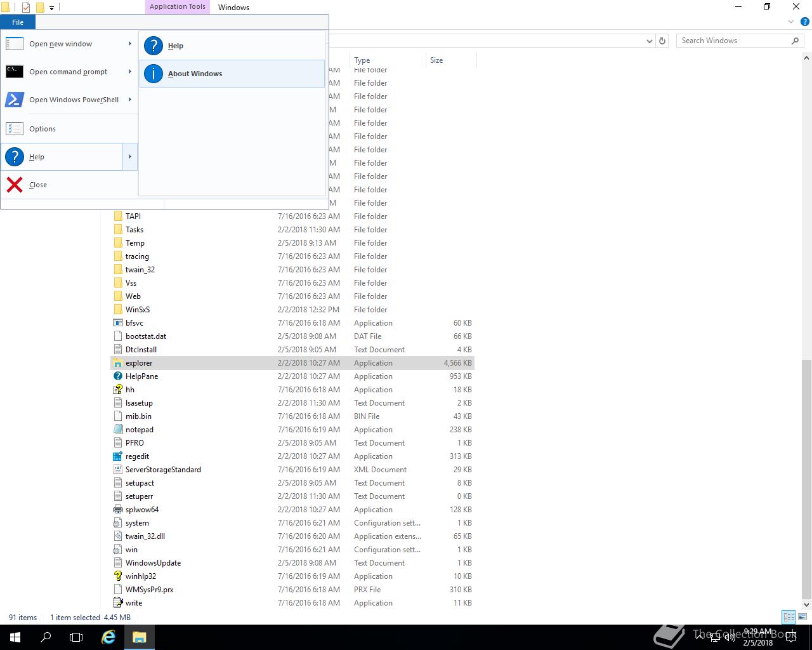The image size is (812, 650).
Task: Click the TAPI folder icon
Action: (117, 216)
